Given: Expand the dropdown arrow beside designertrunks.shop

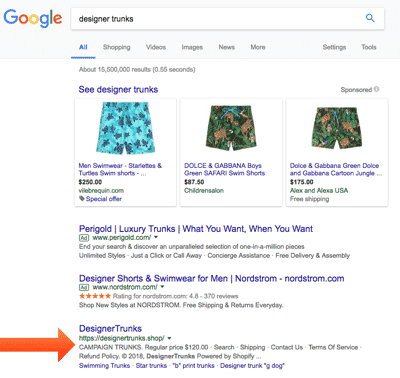Looking at the screenshot, I should pos(169,338).
